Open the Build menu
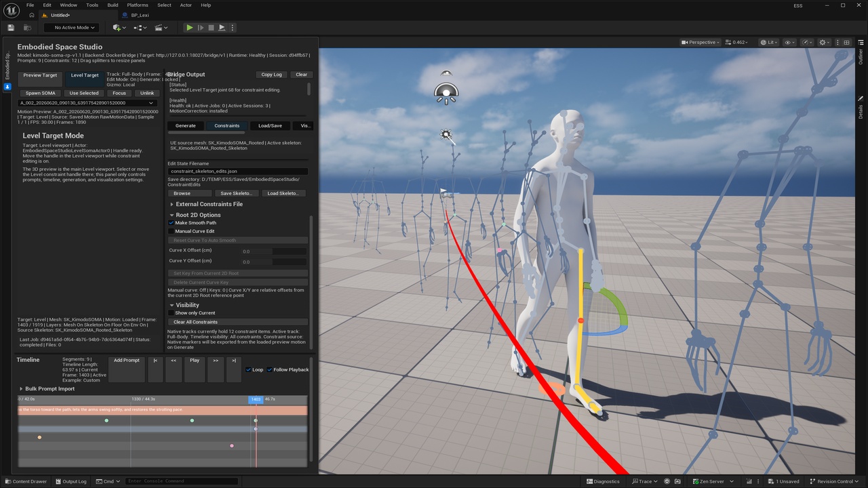The image size is (868, 488). [x=113, y=5]
